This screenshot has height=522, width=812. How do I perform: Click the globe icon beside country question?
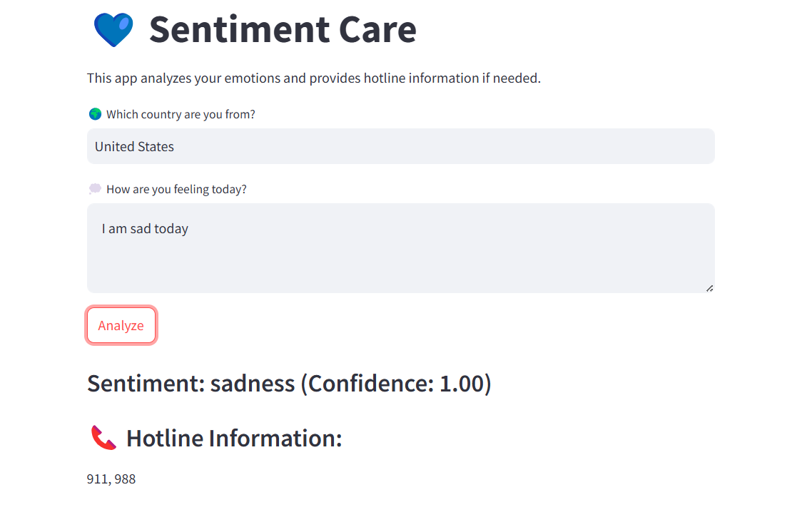pos(95,114)
